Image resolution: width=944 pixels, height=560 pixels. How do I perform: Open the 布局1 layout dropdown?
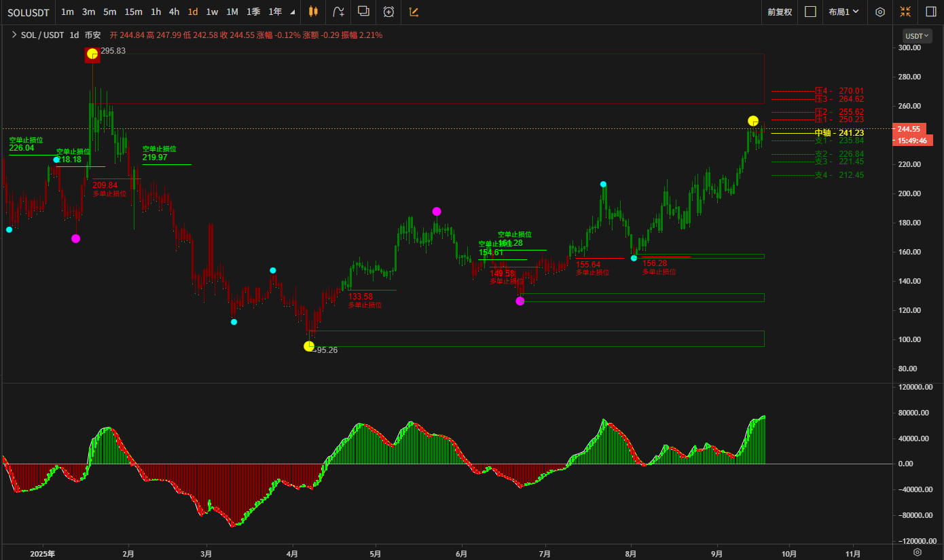[843, 12]
